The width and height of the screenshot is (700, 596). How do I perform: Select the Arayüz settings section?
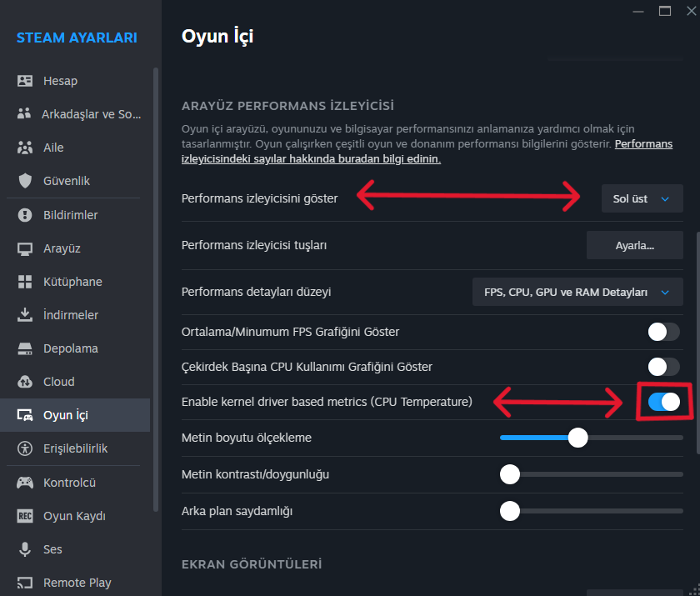pyautogui.click(x=75, y=248)
